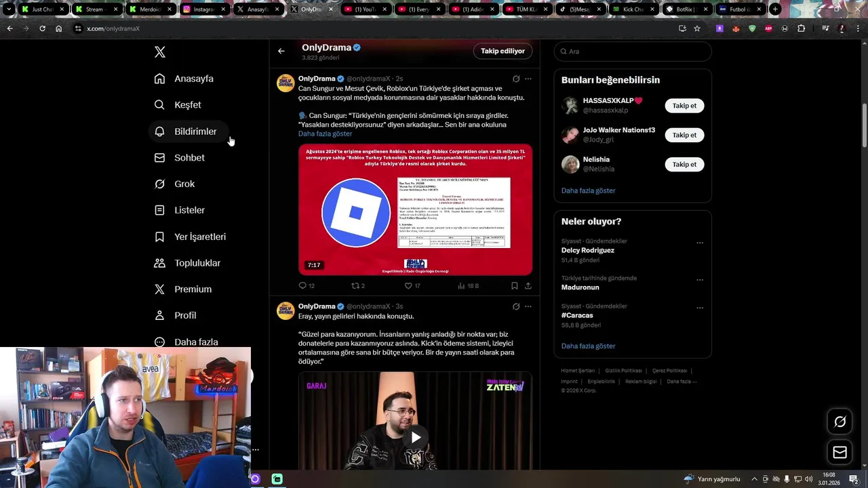Open Yer İşaretleri bookmarks

[191, 237]
